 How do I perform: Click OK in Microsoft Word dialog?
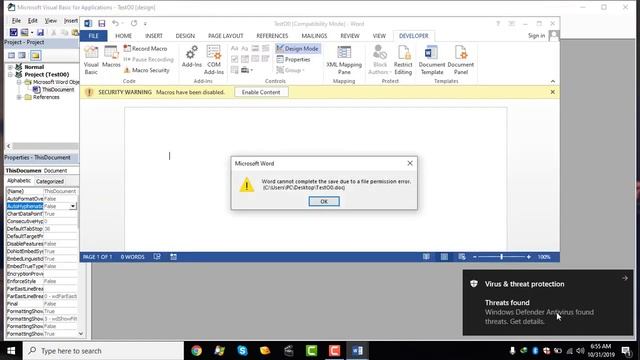(x=324, y=201)
